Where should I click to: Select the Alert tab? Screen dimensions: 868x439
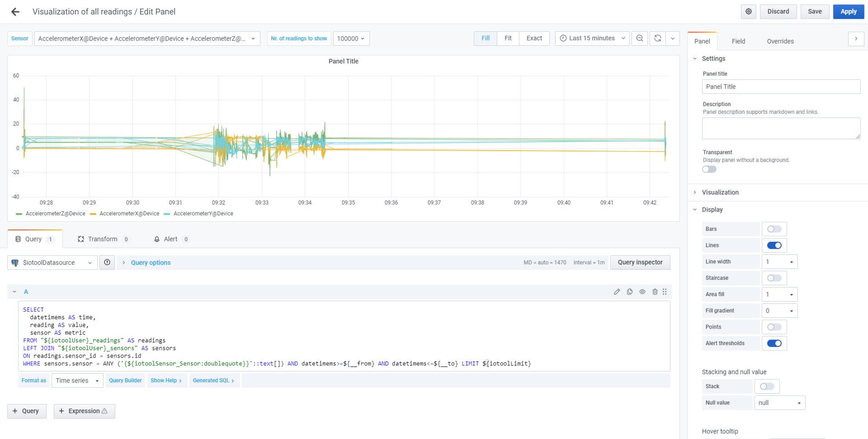(x=171, y=239)
